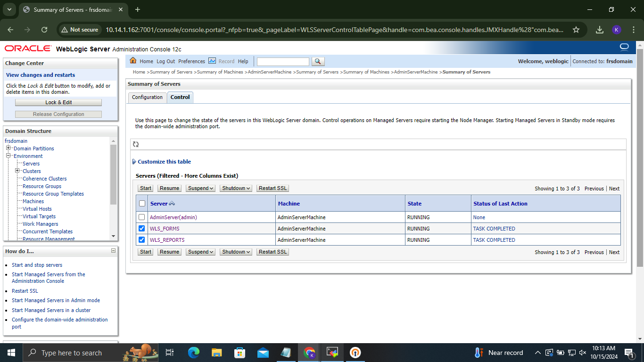
Task: Open File Explorer from the taskbar
Action: [216, 353]
